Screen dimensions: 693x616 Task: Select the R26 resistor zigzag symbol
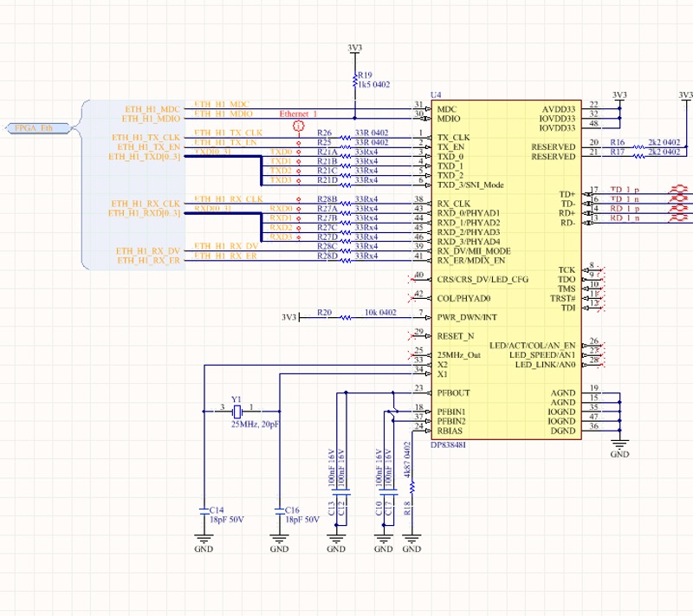tap(346, 138)
